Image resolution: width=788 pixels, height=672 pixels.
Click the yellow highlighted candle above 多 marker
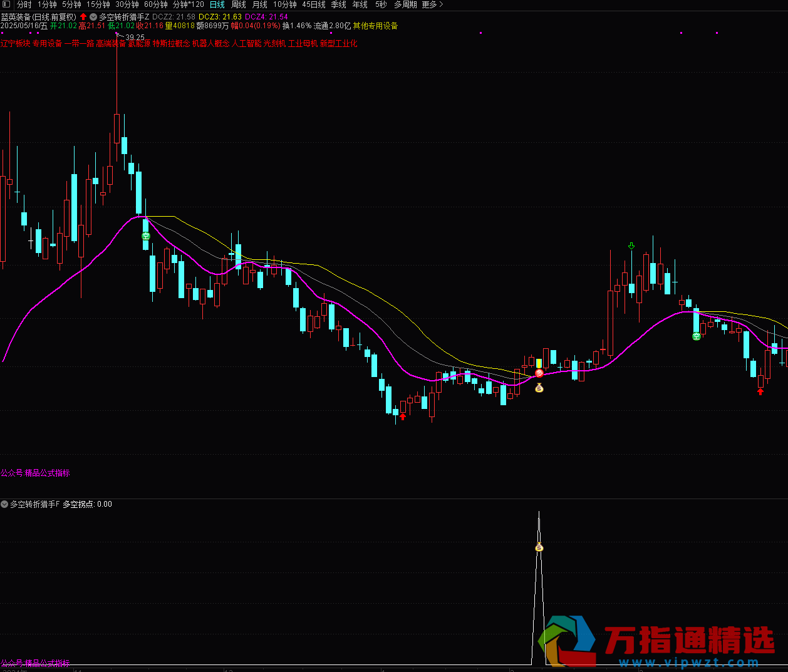click(539, 363)
